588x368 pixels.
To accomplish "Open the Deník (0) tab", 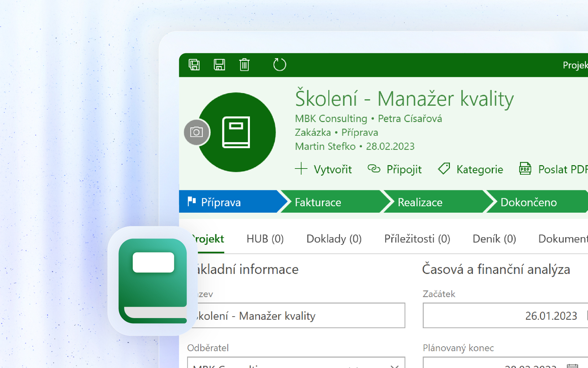I will (494, 239).
